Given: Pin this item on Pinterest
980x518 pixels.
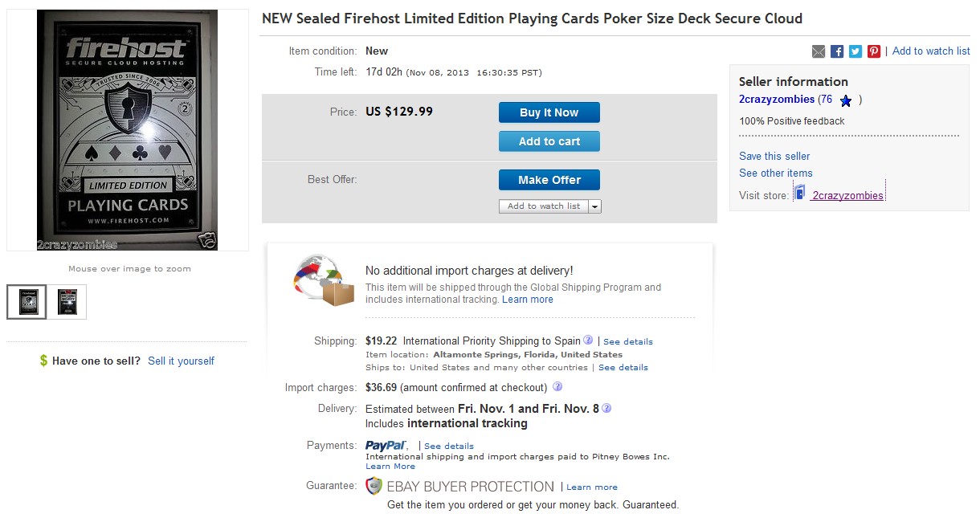Looking at the screenshot, I should 874,51.
